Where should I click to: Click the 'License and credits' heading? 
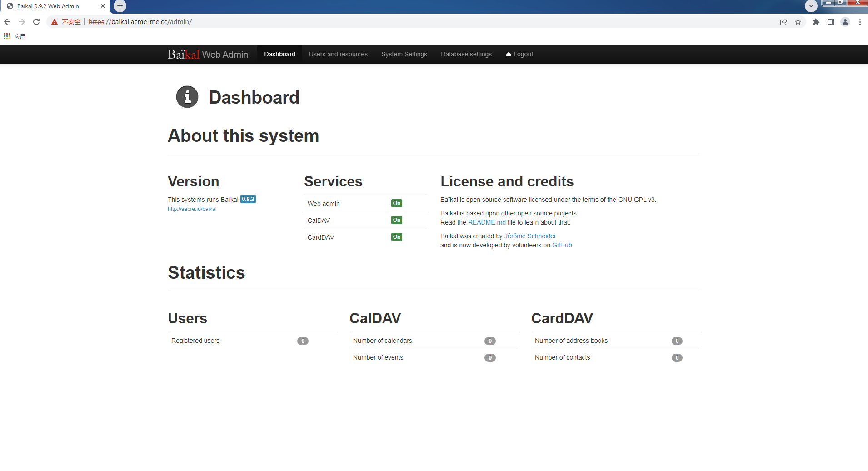click(507, 181)
